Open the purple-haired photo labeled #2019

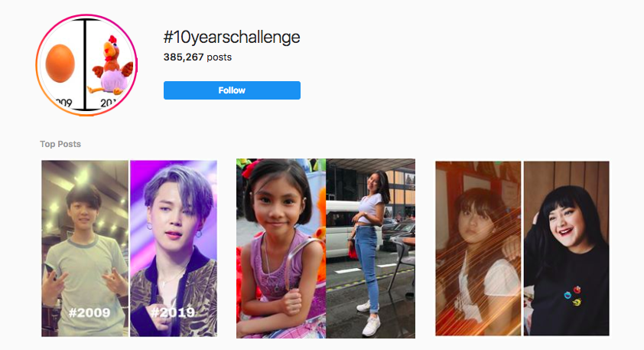174,248
